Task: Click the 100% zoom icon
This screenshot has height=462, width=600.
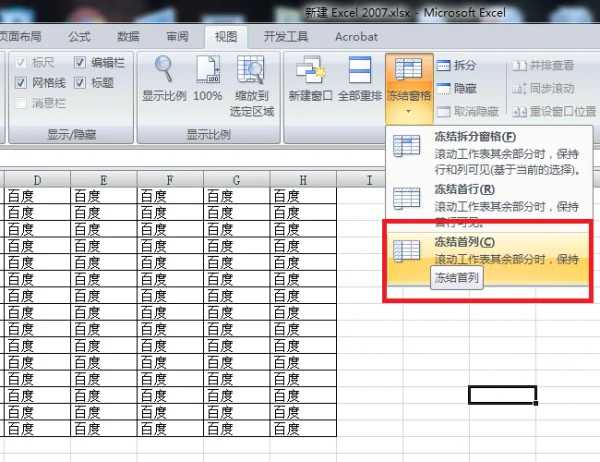Action: tap(209, 69)
